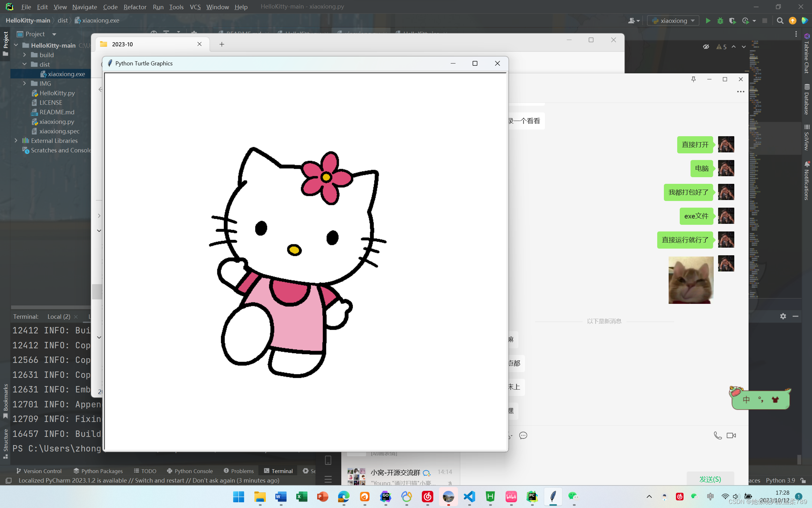Open the File menu
This screenshot has width=812, height=508.
(x=26, y=7)
